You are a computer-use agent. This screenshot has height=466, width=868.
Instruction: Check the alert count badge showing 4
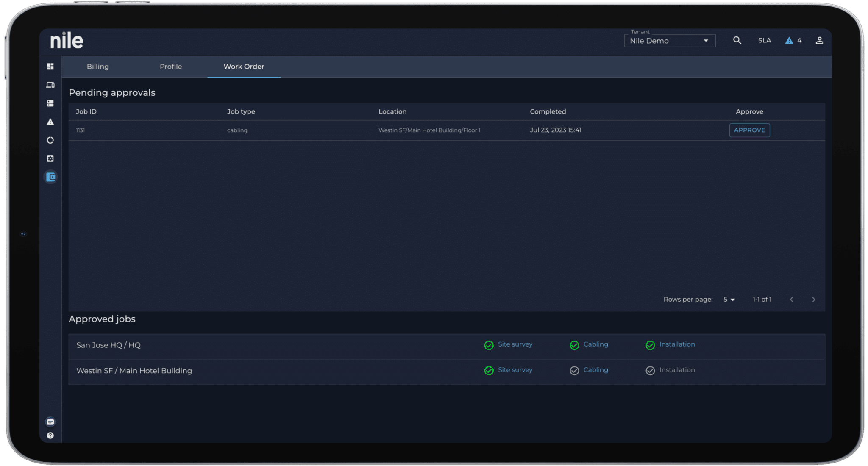click(793, 40)
